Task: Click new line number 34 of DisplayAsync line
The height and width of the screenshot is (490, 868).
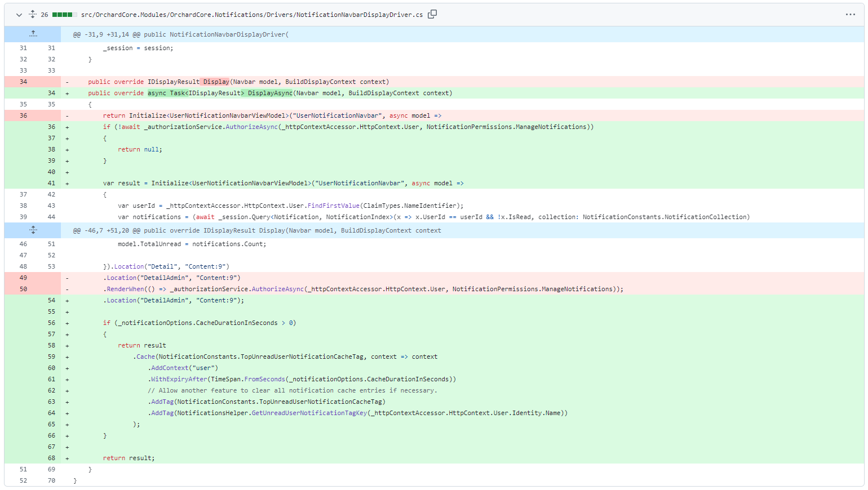Action: click(51, 93)
